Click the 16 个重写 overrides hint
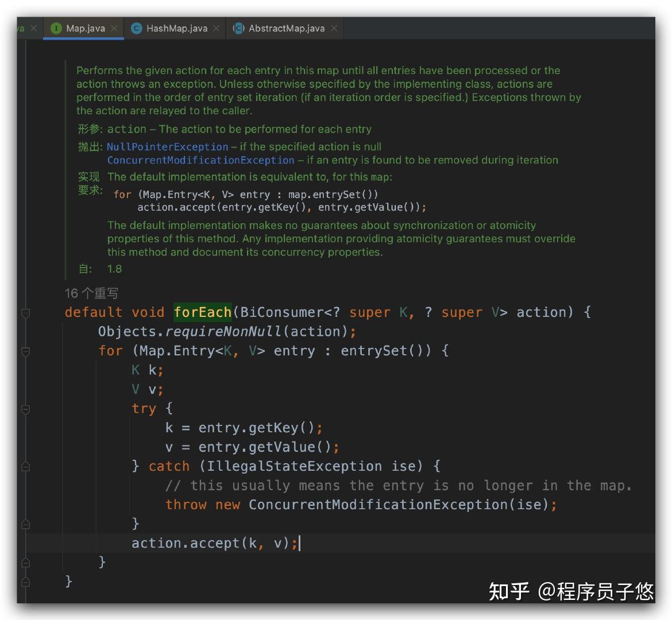The image size is (672, 620). pos(91,293)
